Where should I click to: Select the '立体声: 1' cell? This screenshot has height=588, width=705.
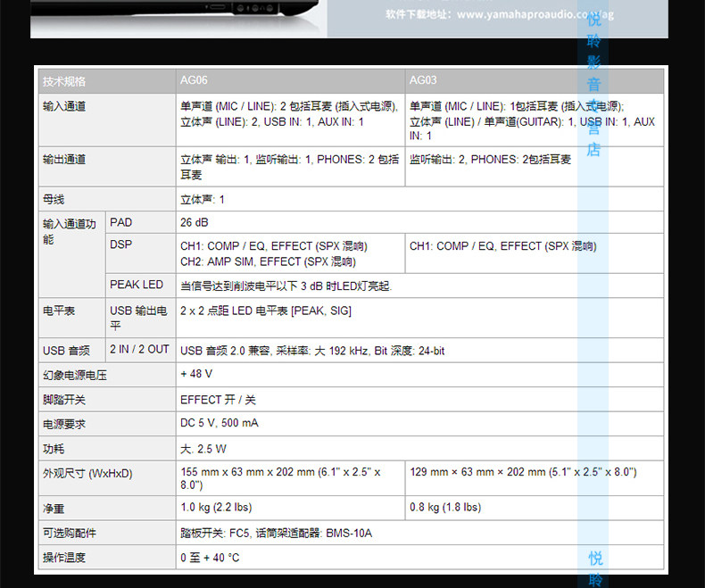(x=419, y=199)
